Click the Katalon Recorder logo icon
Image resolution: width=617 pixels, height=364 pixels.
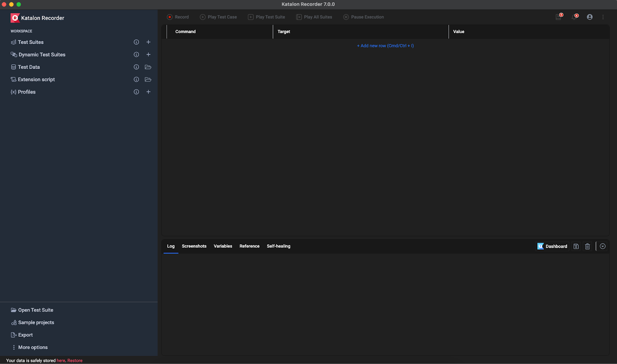(15, 18)
